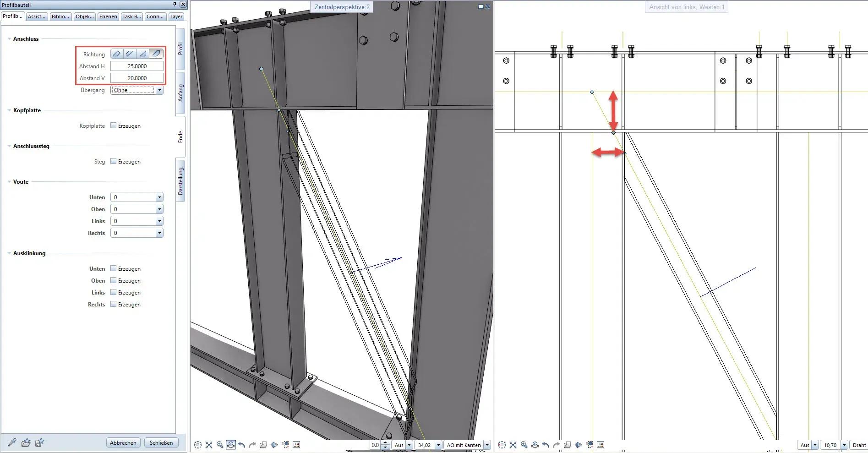Select the first Richtung direction option
This screenshot has height=453, width=868.
coord(117,54)
